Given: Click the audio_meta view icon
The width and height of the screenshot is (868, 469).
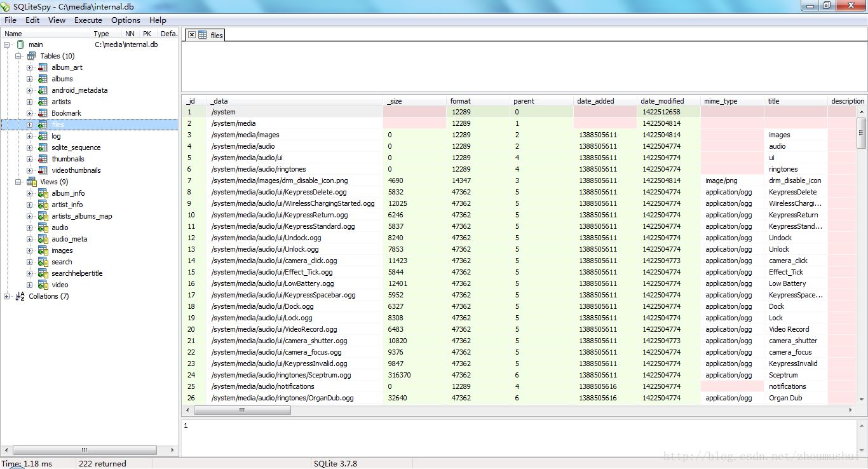Looking at the screenshot, I should tap(43, 239).
